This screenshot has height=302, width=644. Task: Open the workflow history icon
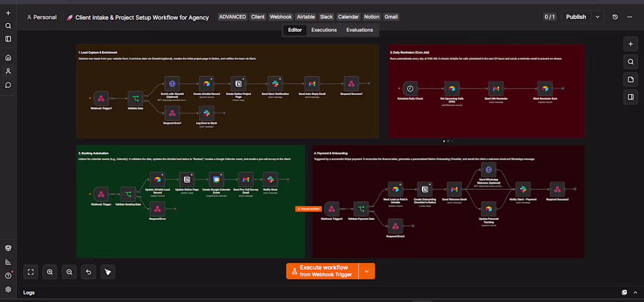pos(615,17)
